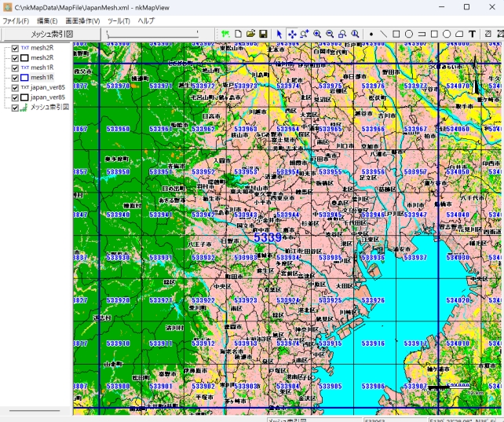504x422 pixels.
Task: Select the line drawing tool
Action: coord(383,35)
